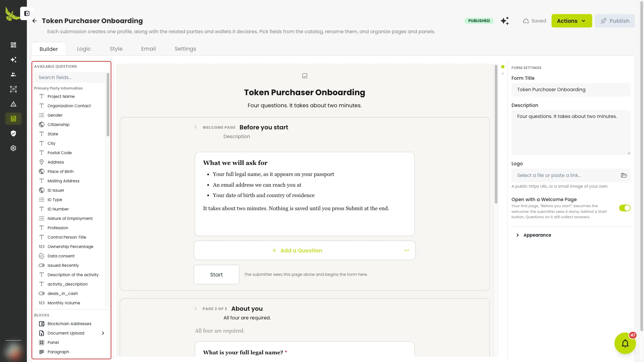Click the Start button
Viewport: 644px width, 362px height.
216,275
